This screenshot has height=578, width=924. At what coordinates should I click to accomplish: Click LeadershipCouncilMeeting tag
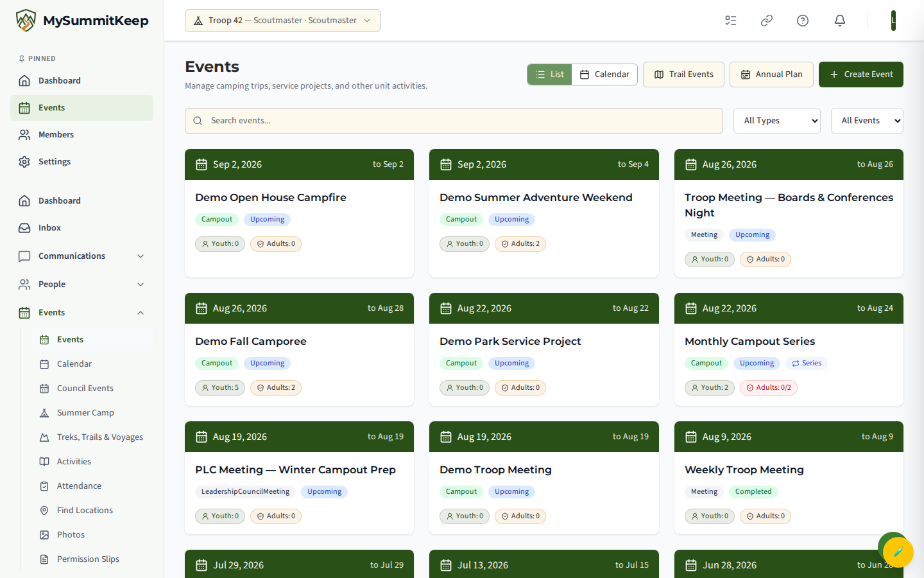tap(245, 492)
